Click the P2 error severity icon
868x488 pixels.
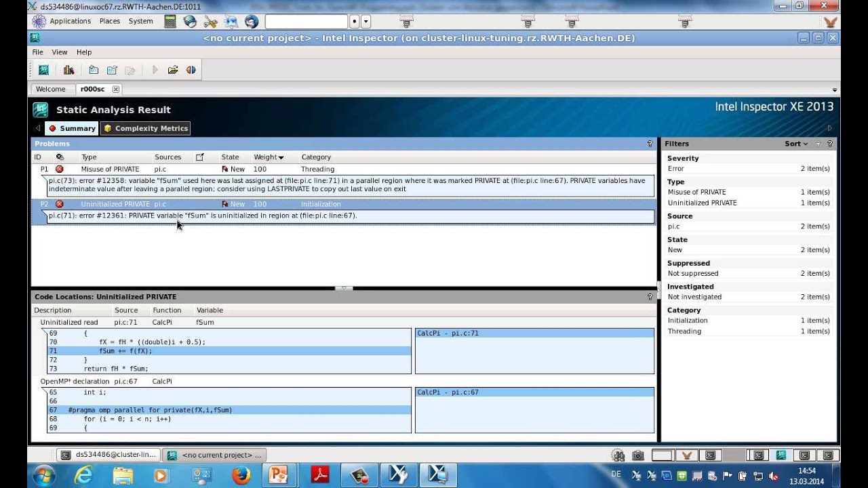click(x=59, y=204)
